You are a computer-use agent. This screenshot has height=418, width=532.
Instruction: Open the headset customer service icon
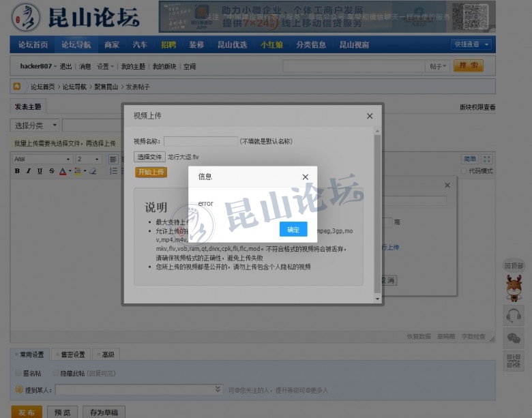click(x=513, y=315)
